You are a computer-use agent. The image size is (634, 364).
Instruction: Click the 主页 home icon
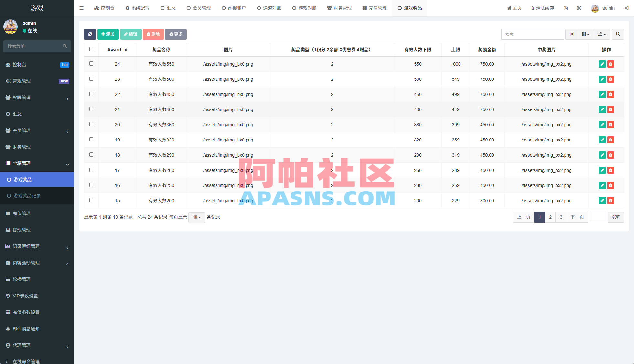pyautogui.click(x=514, y=8)
